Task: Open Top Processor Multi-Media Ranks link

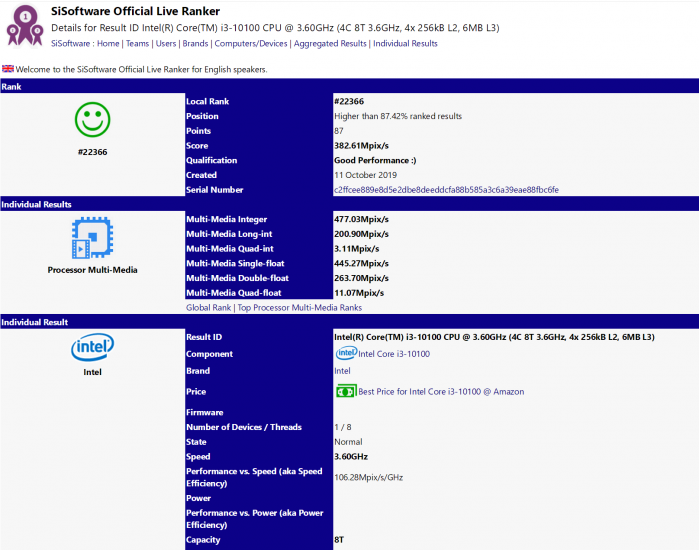Action: pyautogui.click(x=299, y=308)
